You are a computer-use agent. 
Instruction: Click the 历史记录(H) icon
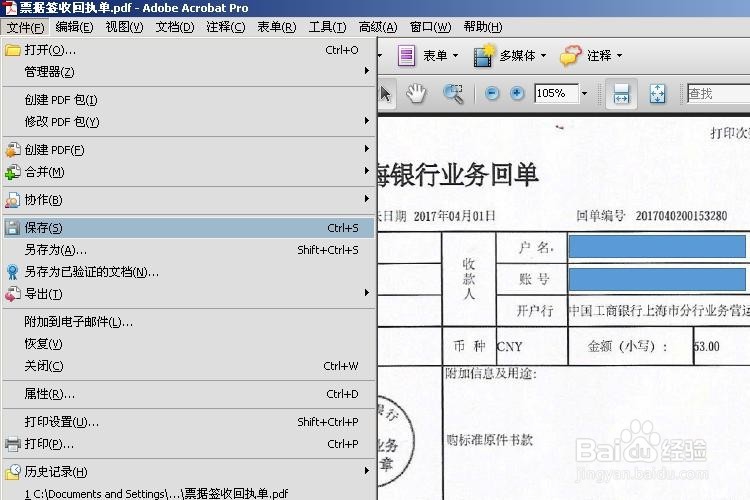pos(13,472)
